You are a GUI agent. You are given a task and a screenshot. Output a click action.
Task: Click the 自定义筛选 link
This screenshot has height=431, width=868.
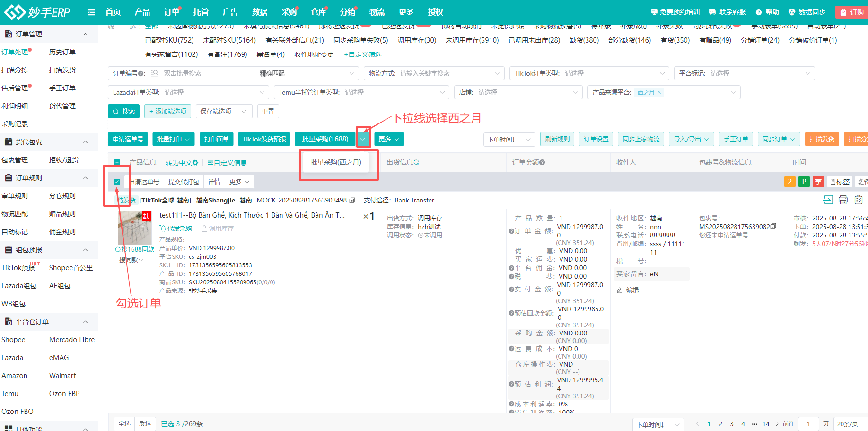(363, 54)
